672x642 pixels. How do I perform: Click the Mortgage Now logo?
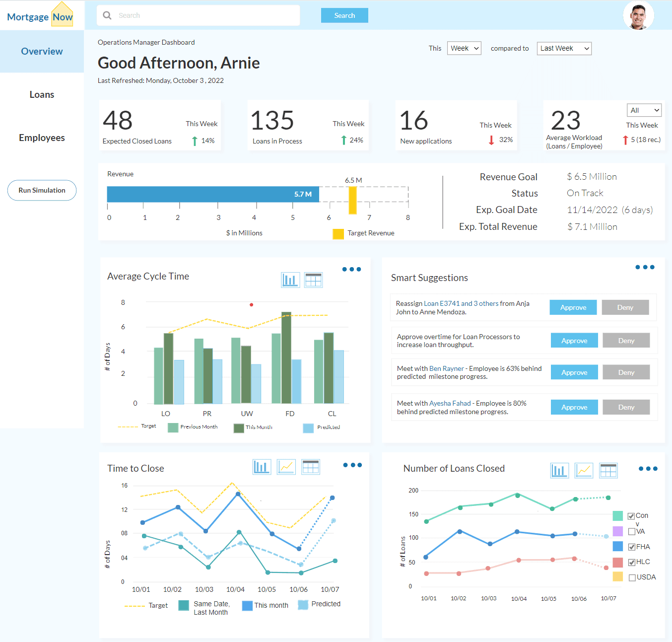40,15
